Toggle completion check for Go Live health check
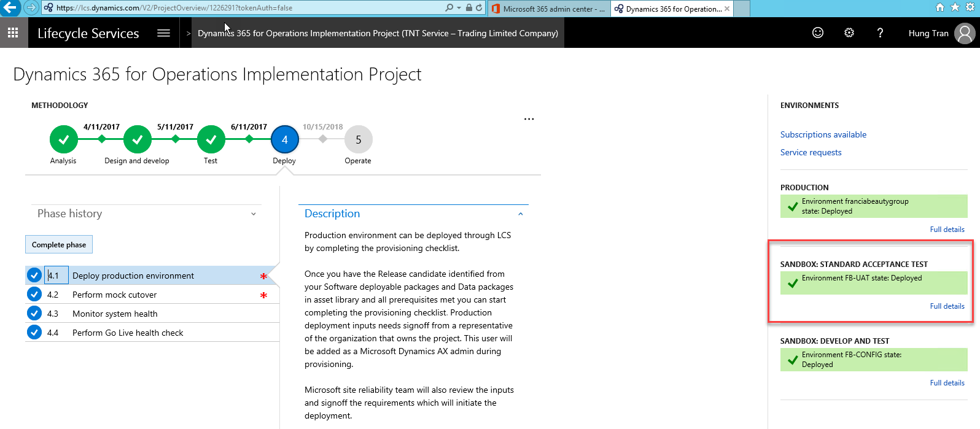 34,333
